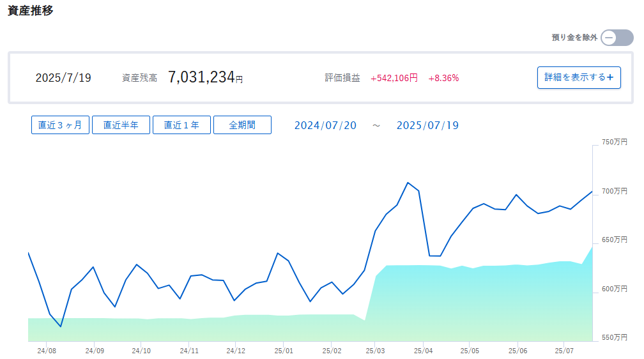Toggle the 預り金を除外 switch
The width and height of the screenshot is (644, 359).
point(617,38)
